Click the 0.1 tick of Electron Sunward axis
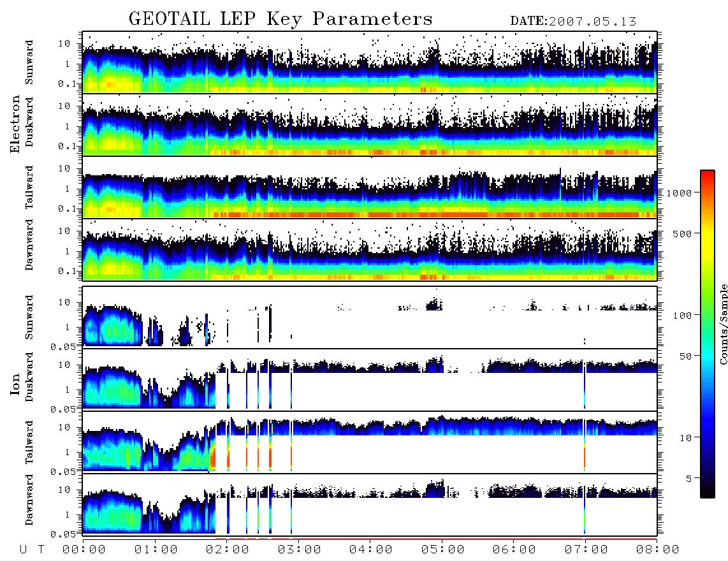 click(x=68, y=84)
